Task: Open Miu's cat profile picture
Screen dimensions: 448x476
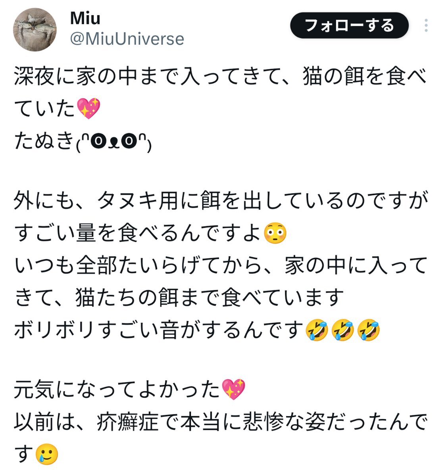Action: 35,30
